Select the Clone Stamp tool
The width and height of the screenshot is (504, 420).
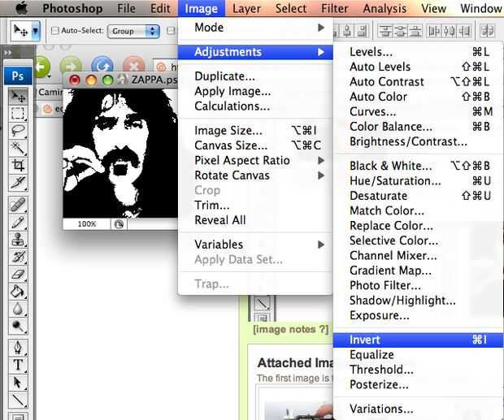point(18,240)
